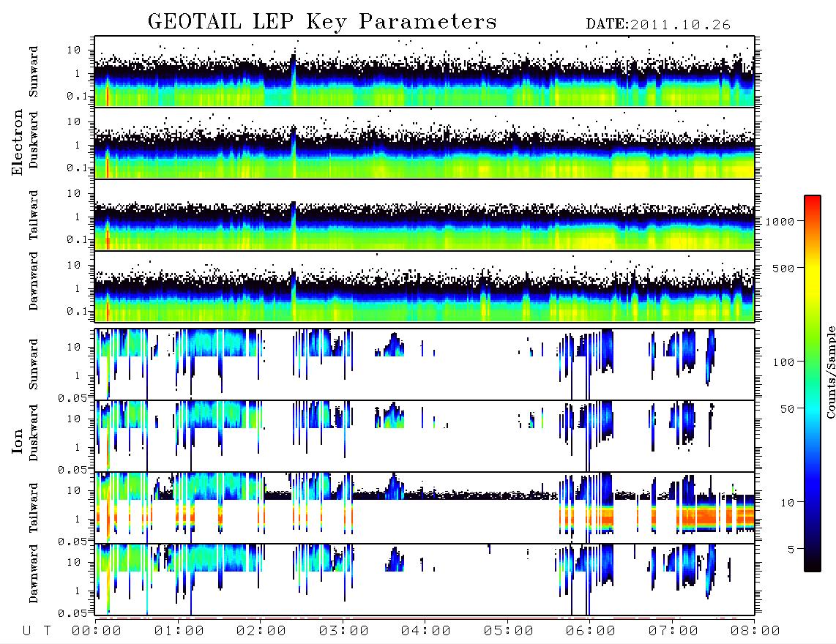Click the 500 colorbar tick label
The height and width of the screenshot is (644, 836).
pos(783,268)
